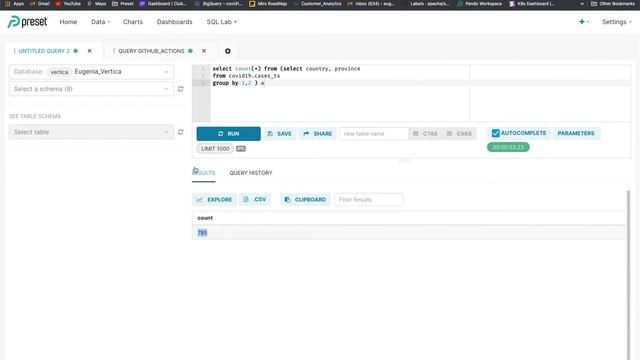Select the 785 result cell
640x360 pixels.
click(202, 233)
